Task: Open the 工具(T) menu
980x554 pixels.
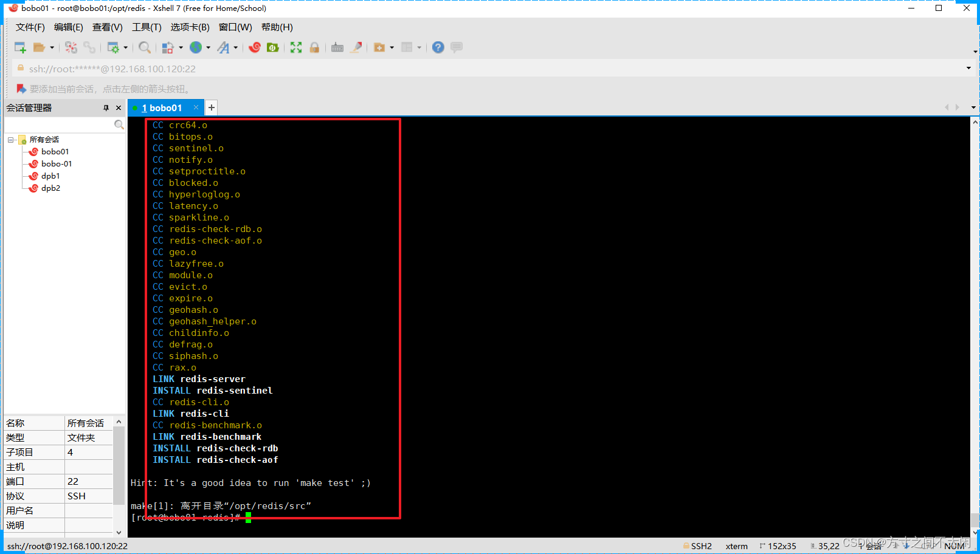Action: click(x=146, y=27)
